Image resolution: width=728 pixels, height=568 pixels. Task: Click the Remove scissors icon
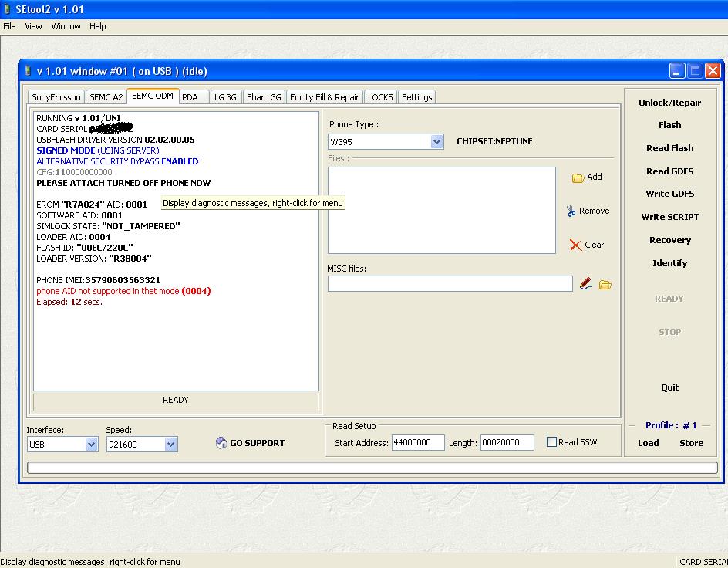point(571,211)
